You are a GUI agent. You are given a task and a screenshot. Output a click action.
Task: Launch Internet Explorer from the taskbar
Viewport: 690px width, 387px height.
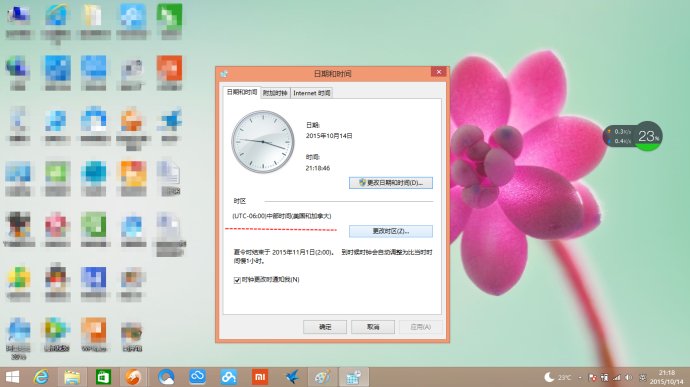[x=41, y=377]
